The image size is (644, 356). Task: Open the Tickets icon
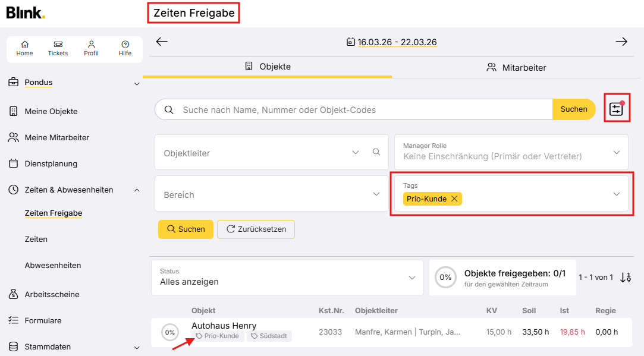coord(58,48)
